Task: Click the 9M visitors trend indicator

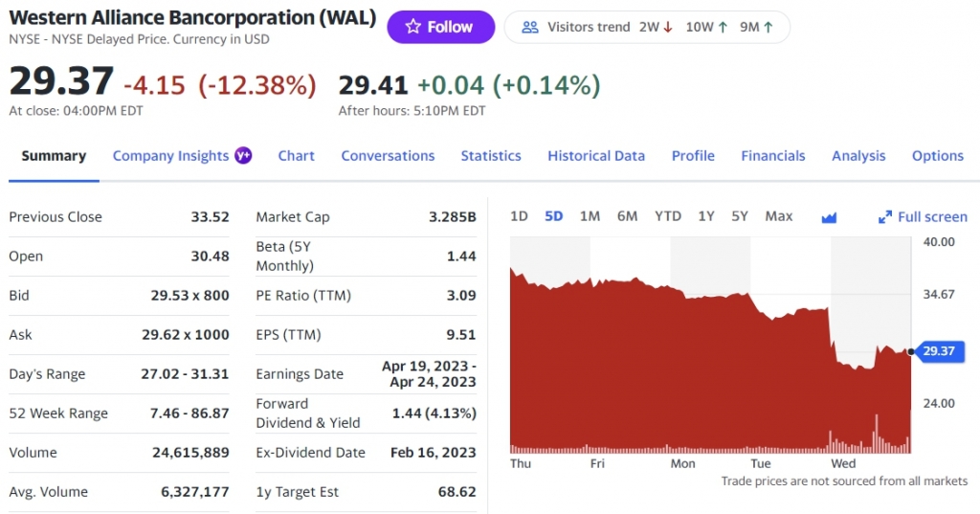Action: [x=756, y=27]
